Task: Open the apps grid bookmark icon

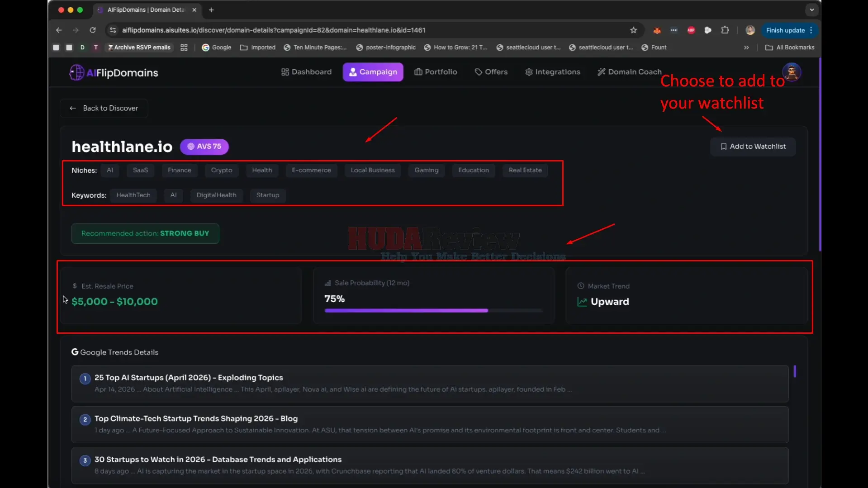Action: tap(184, 47)
